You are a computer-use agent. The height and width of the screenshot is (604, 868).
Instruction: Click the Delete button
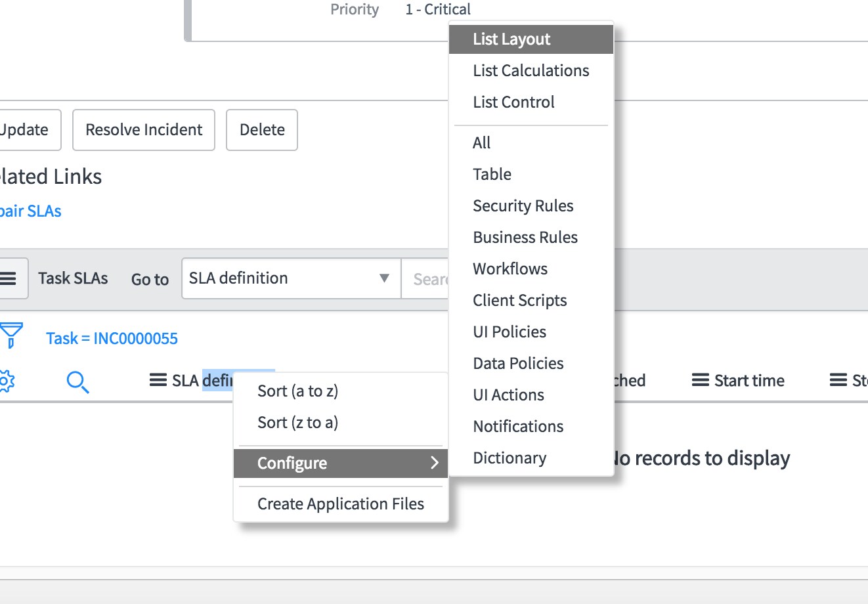click(262, 130)
